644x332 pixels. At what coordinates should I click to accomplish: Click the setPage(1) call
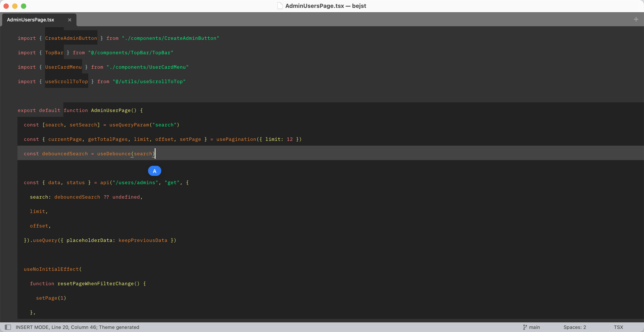(x=51, y=298)
